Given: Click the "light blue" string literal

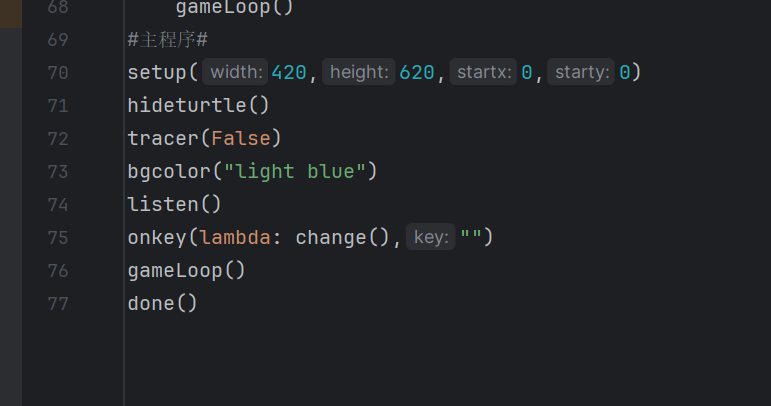Looking at the screenshot, I should [295, 172].
